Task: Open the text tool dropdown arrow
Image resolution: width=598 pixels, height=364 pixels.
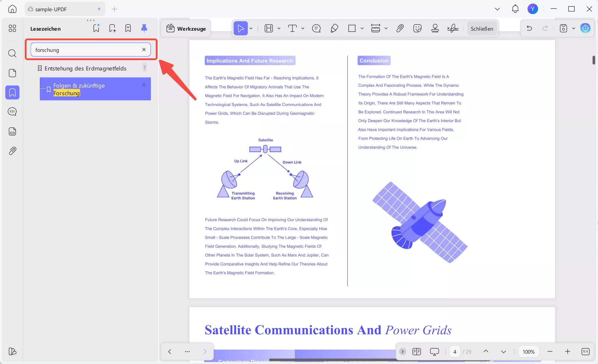Action: pos(303,29)
